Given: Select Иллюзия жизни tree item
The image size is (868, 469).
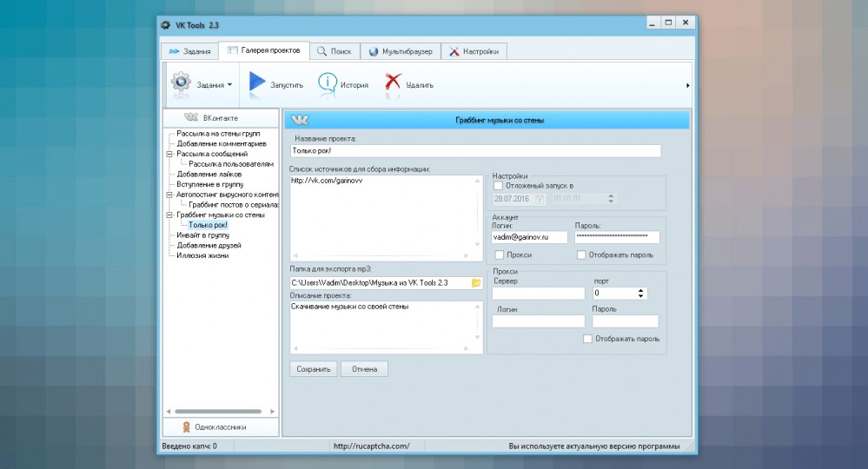Looking at the screenshot, I should (202, 255).
